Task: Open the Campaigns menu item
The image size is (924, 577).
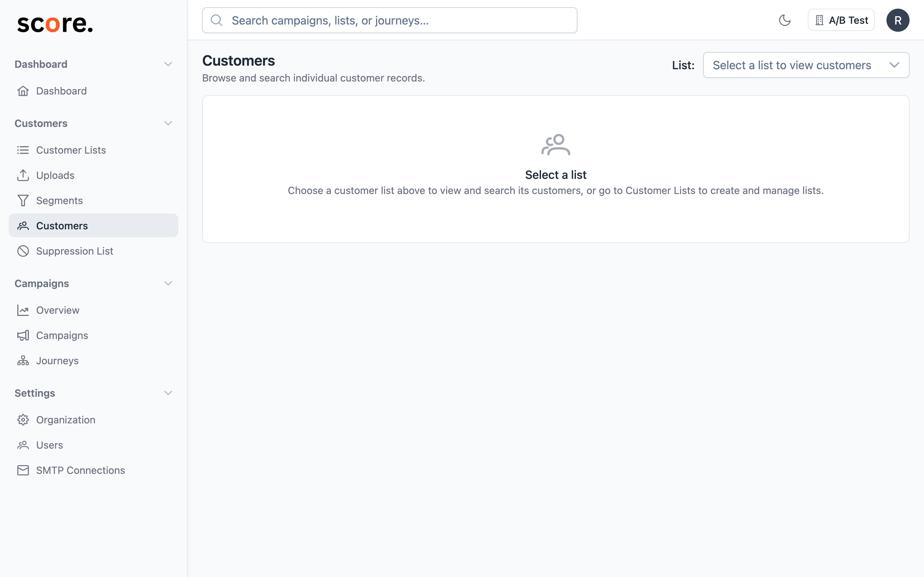Action: 62,335
